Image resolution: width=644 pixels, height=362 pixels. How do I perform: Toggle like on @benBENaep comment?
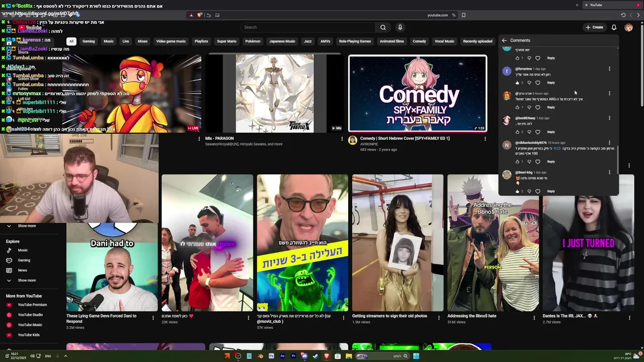coord(517,132)
